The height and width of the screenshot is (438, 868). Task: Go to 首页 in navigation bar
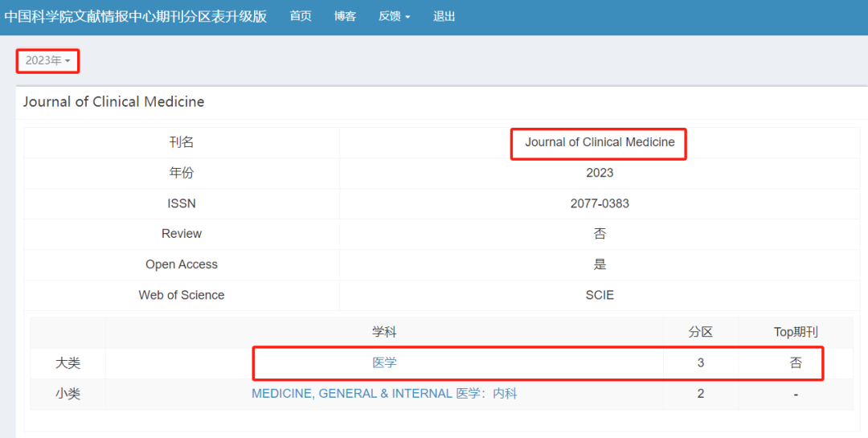[301, 17]
